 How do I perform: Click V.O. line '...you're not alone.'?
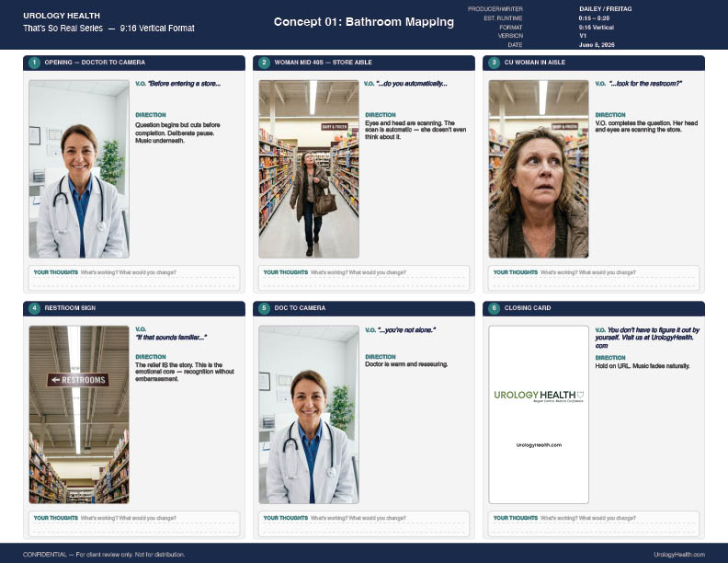(406, 330)
